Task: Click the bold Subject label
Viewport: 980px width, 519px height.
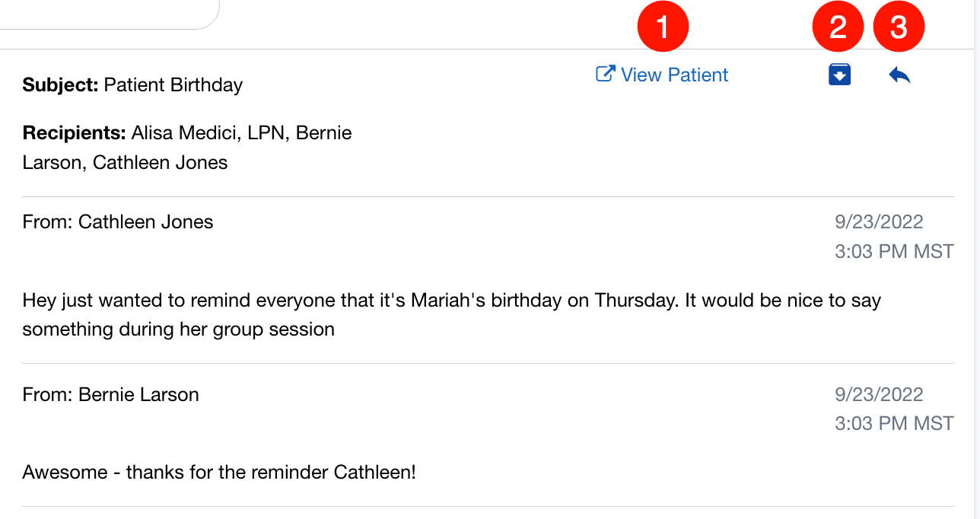Action: (x=60, y=84)
